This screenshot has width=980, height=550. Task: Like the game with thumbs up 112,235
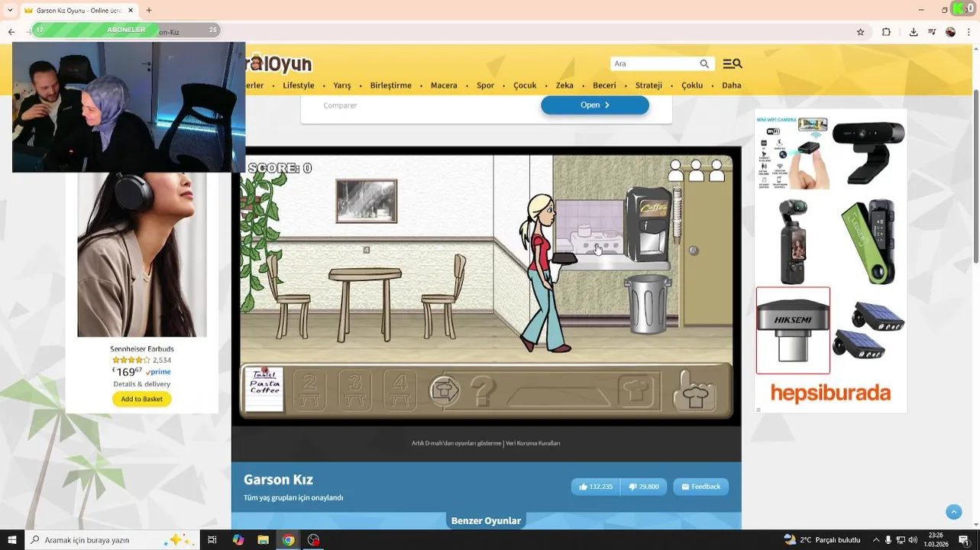pos(596,487)
